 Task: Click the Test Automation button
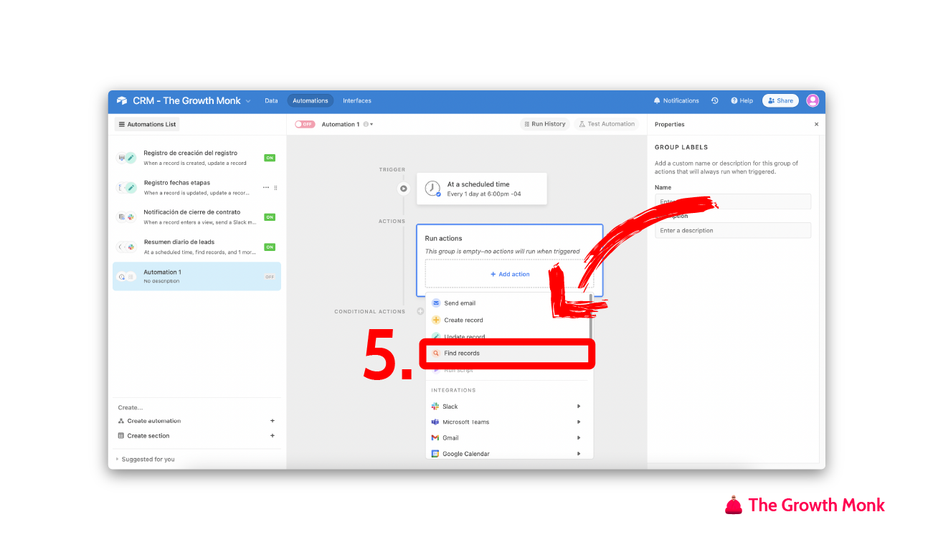click(607, 124)
